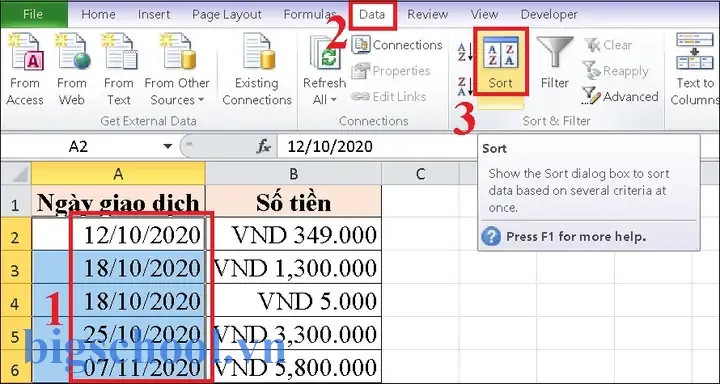Screen dimensions: 720x384
Task: Select row 2 header
Action: [x=16, y=235]
